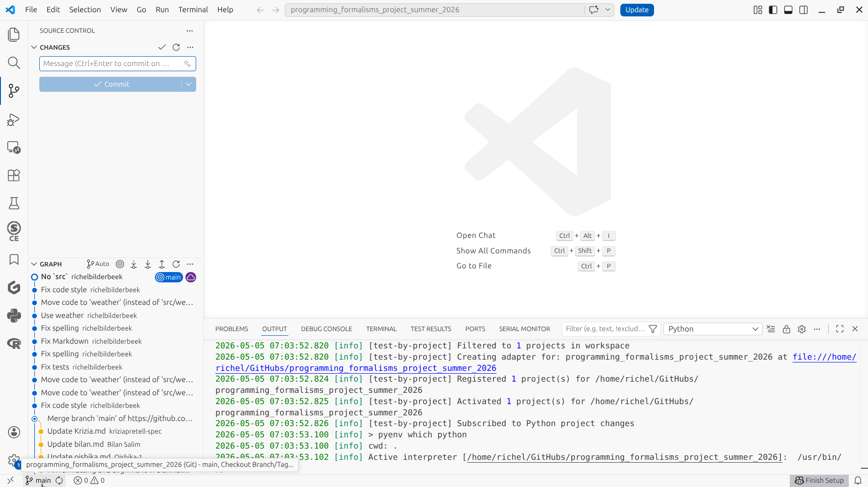Screen dimensions: 868x487
Task: Open the Bookmarks view icon
Action: pyautogui.click(x=14, y=259)
